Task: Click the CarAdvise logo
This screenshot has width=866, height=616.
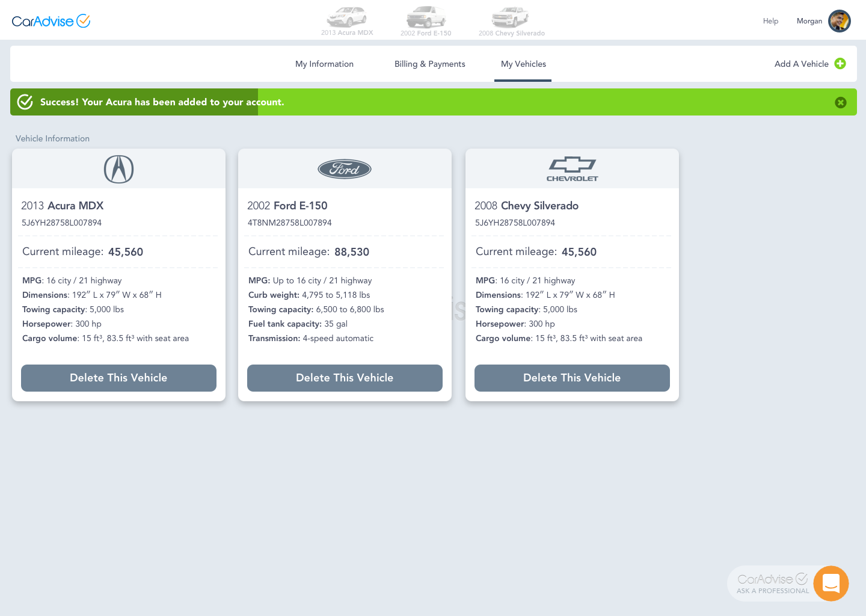Action: click(x=51, y=21)
